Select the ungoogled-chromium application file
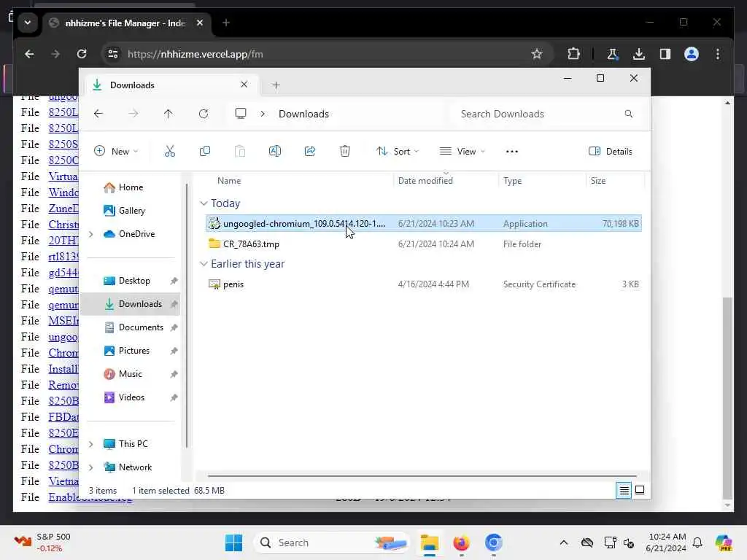Viewport: 747px width, 560px height. [x=424, y=224]
